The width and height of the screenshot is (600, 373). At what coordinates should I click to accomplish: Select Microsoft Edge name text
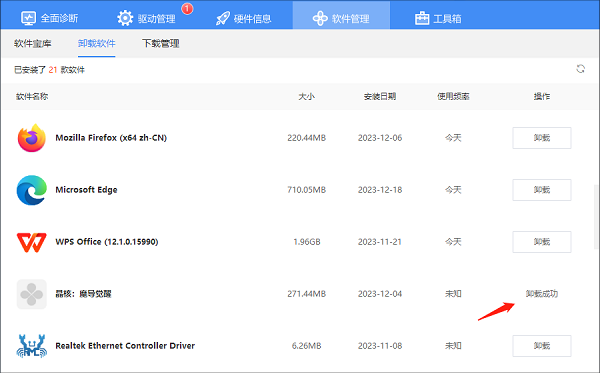[x=86, y=190]
